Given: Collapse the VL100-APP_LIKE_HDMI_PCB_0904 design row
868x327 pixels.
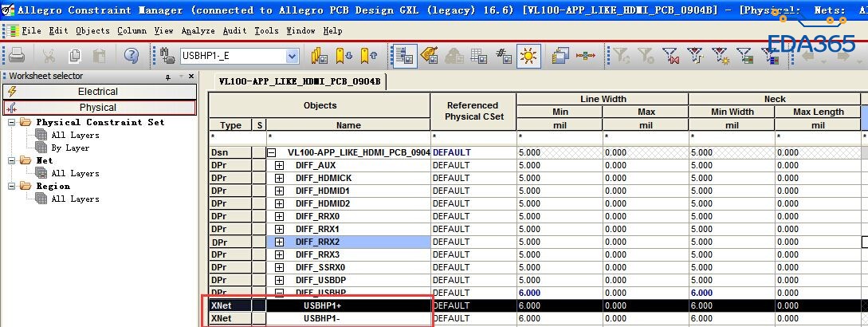Looking at the screenshot, I should pyautogui.click(x=272, y=152).
